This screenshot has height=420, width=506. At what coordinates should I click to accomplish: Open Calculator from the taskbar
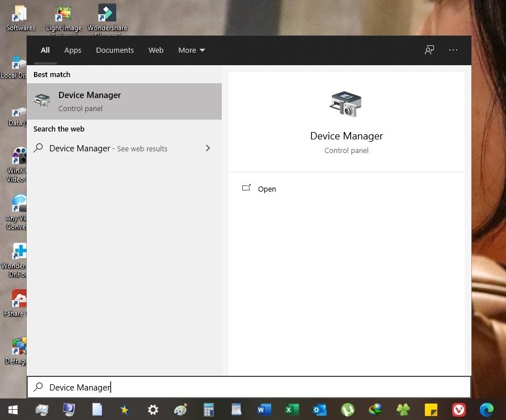tap(208, 409)
